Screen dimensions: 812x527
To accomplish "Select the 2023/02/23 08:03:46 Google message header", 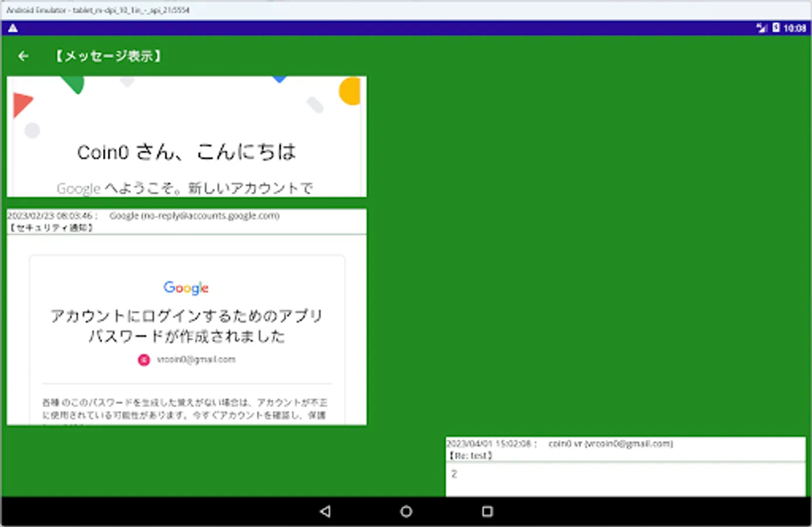I will [143, 215].
